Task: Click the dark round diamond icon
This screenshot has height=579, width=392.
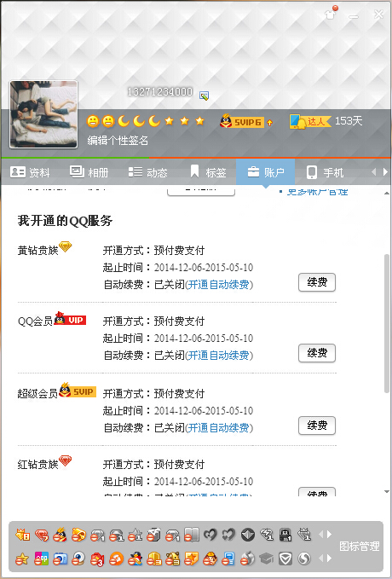Action: tap(248, 535)
